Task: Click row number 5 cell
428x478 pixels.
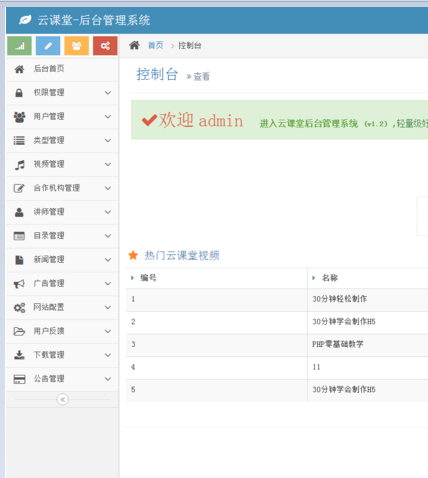Action: tap(217, 390)
